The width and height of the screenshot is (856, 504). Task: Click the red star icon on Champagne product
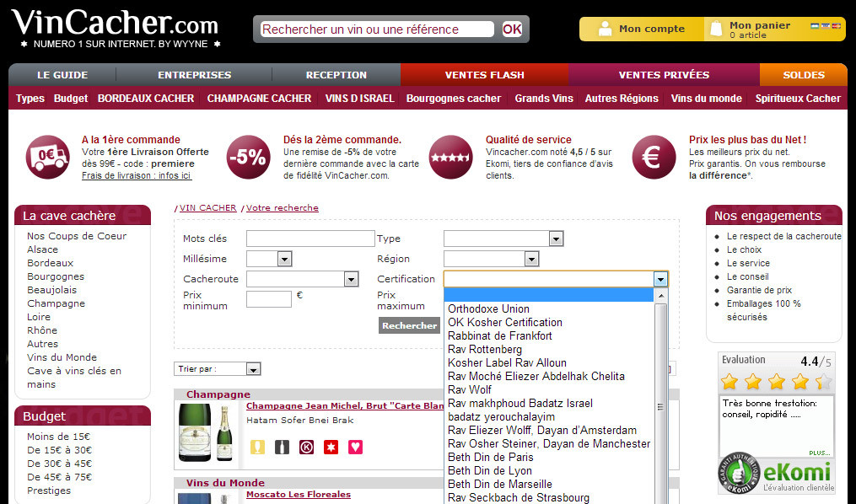331,448
